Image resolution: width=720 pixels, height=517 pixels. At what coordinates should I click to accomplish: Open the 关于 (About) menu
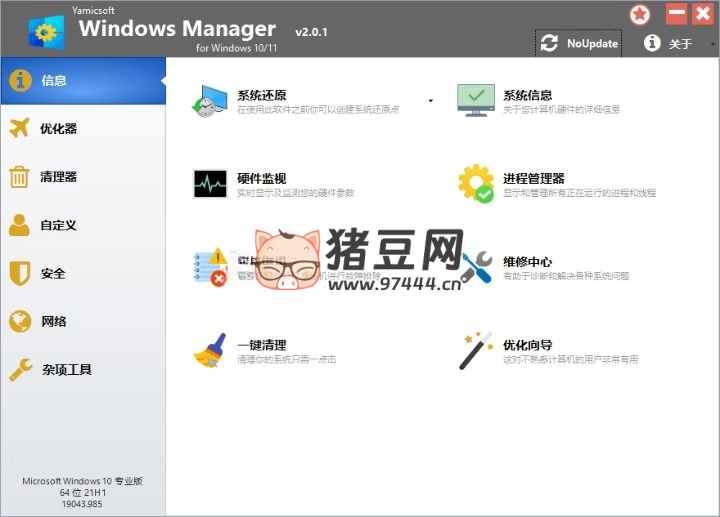click(x=670, y=43)
